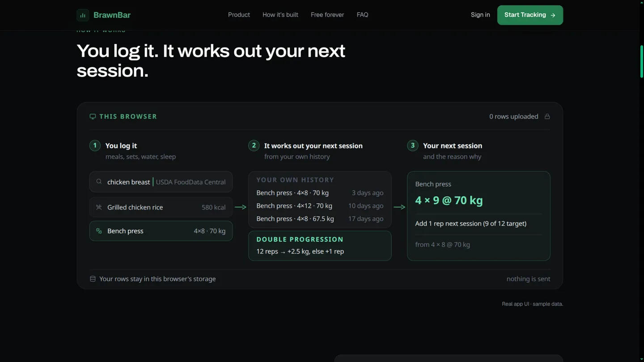Image resolution: width=644 pixels, height=362 pixels.
Task: Click the and the reason why subtitle
Action: coord(452,157)
